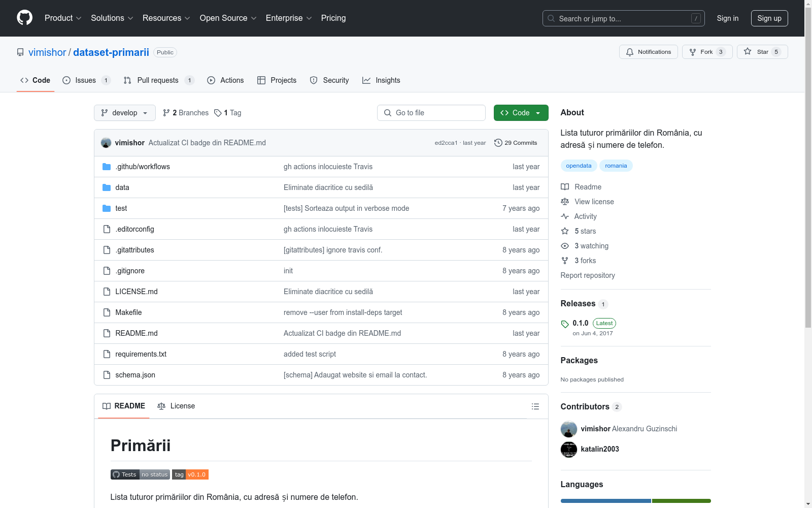Click the data folder icon
The image size is (812, 508).
point(107,187)
